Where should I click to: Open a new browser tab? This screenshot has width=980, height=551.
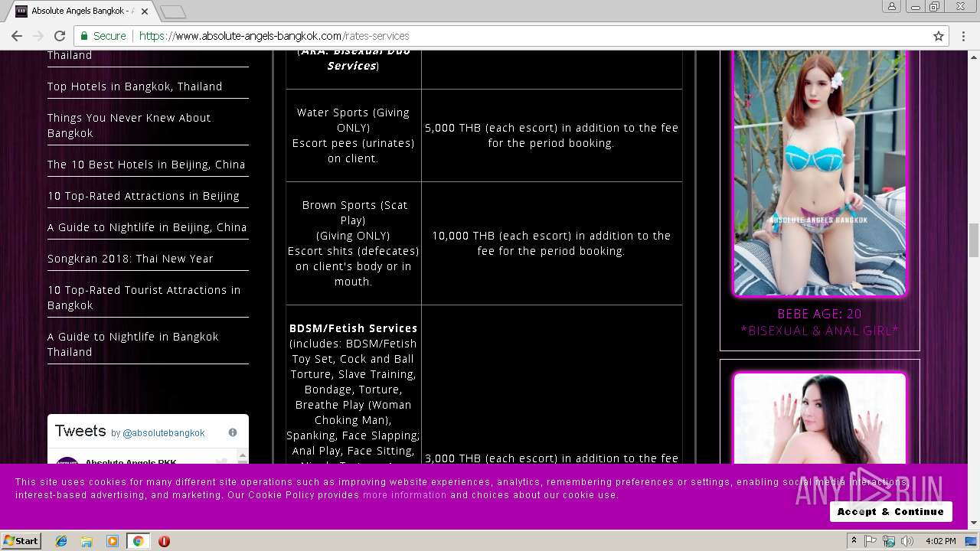[x=173, y=11]
